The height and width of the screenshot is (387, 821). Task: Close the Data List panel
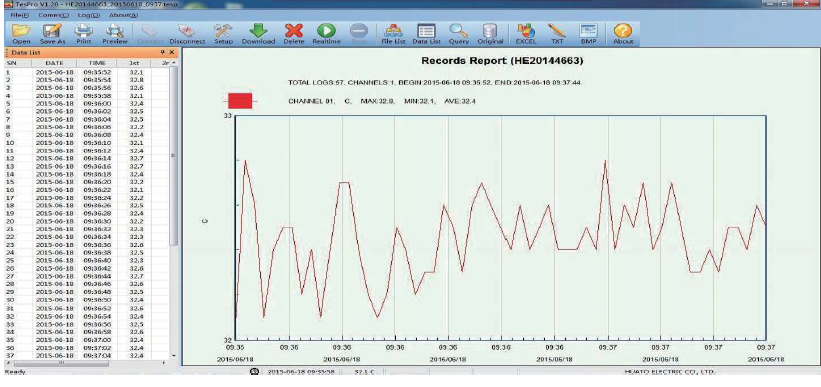coord(172,52)
